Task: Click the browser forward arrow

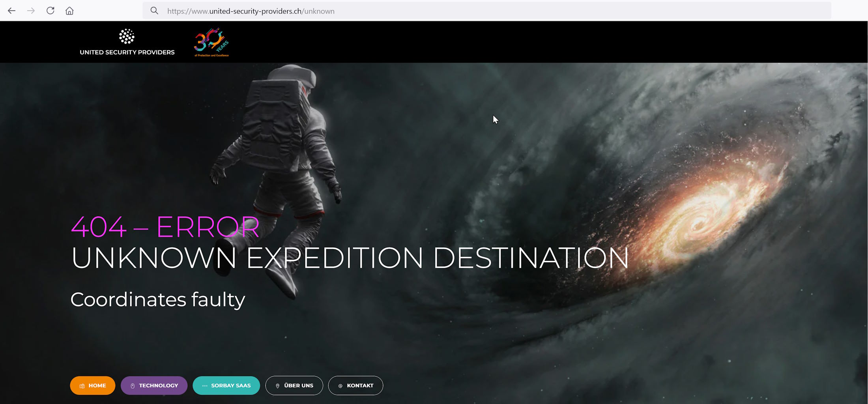Action: click(31, 11)
